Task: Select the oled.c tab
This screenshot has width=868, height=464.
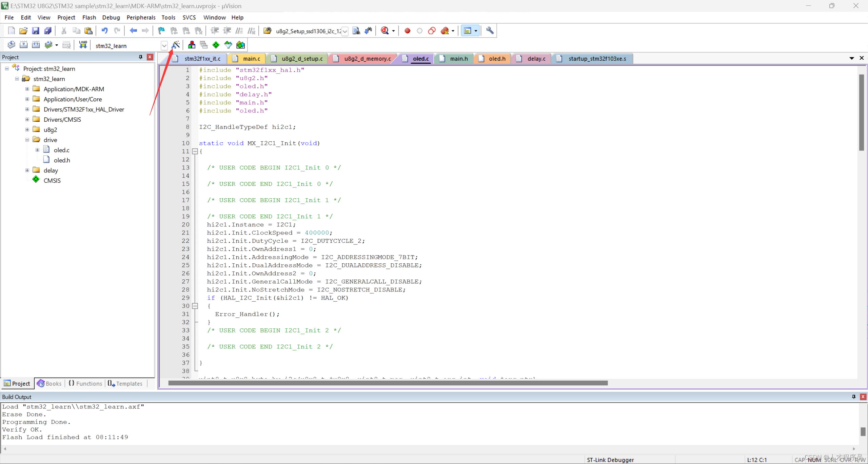Action: (420, 59)
